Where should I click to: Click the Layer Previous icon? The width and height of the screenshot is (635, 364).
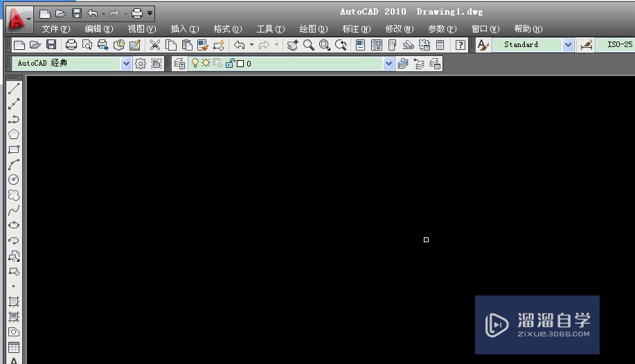click(x=419, y=64)
